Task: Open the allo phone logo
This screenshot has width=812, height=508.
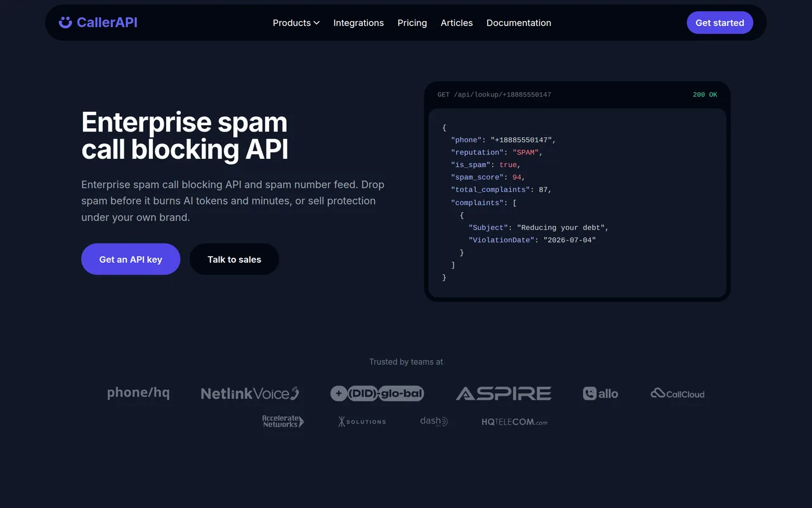Action: pos(600,394)
